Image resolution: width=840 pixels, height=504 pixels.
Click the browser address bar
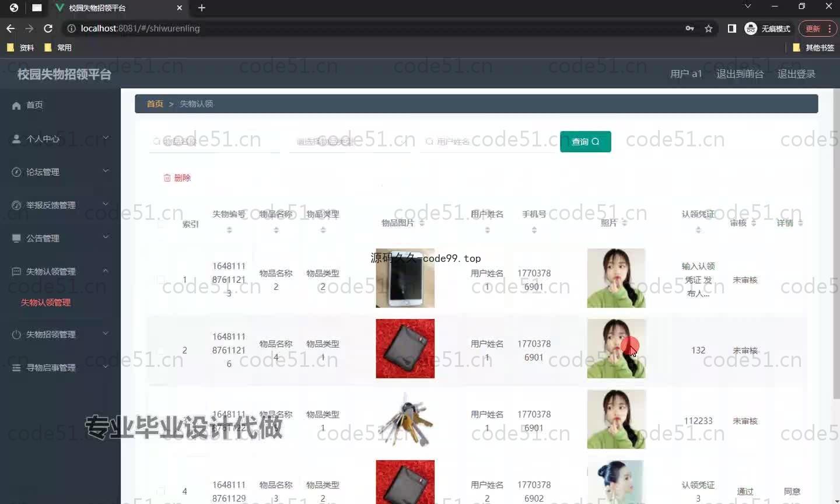click(x=373, y=29)
